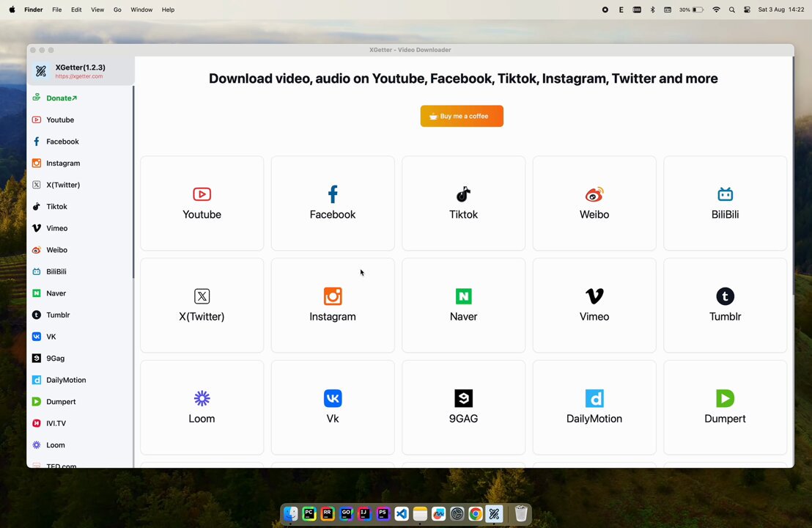Open the Naver downloader tile
This screenshot has height=528, width=812.
tap(463, 305)
